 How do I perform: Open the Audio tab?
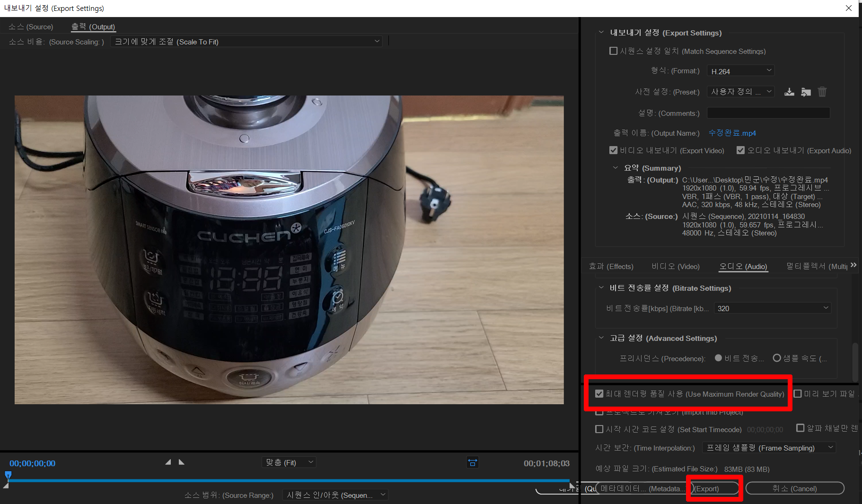pos(743,267)
